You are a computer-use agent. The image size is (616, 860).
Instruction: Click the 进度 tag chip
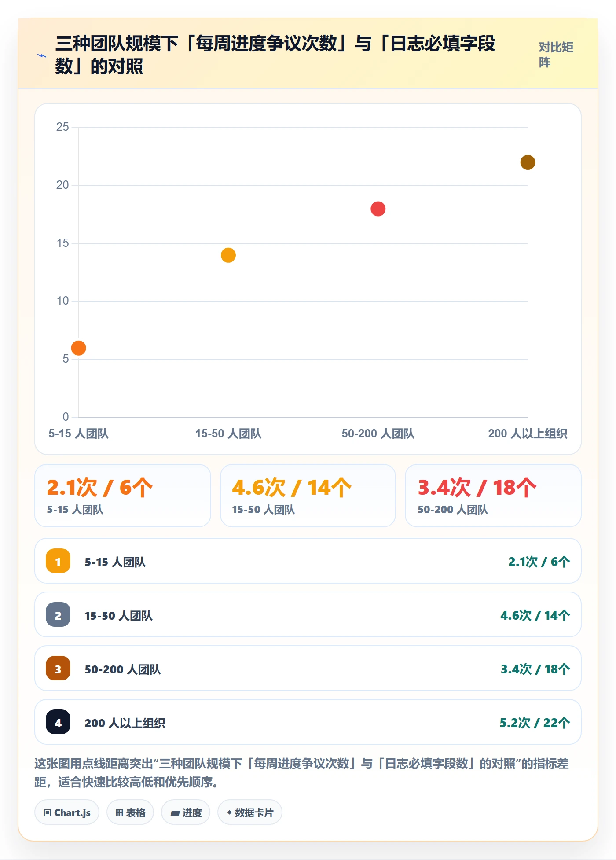[x=186, y=812]
